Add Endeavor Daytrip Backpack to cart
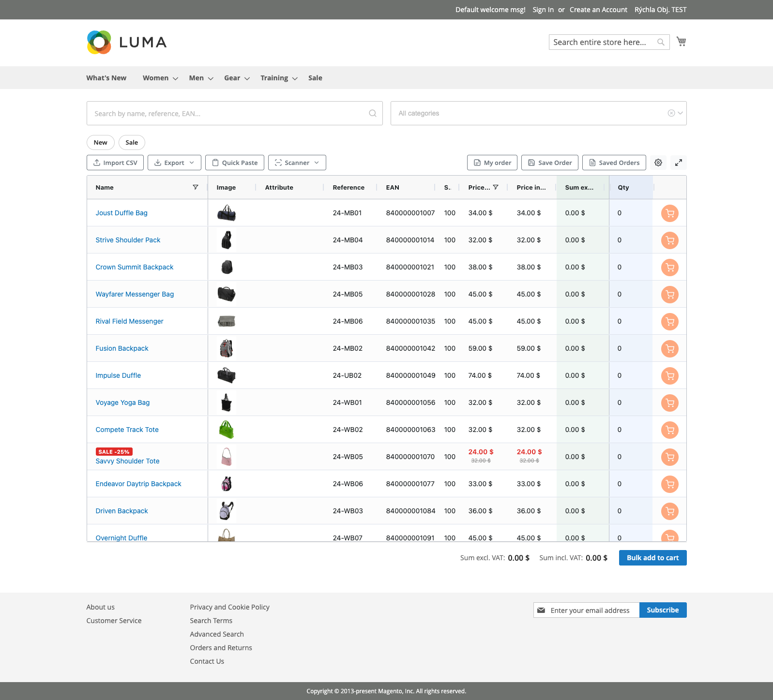This screenshot has height=700, width=773. pyautogui.click(x=670, y=484)
